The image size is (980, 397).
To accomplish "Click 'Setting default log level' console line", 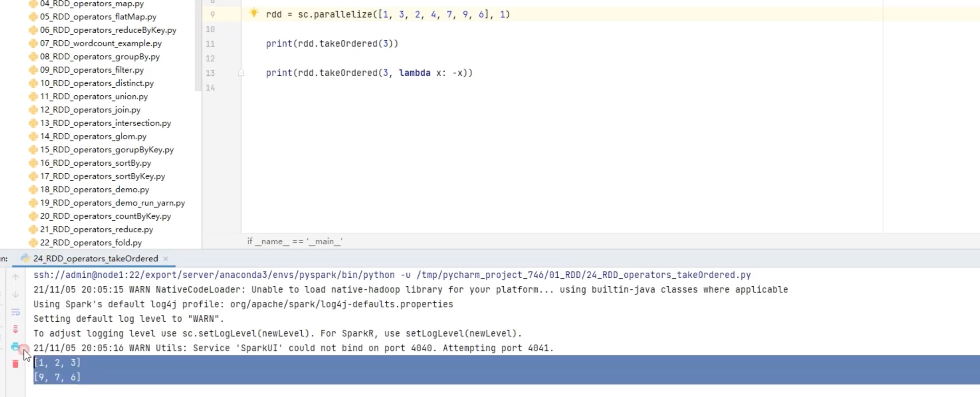I will pos(129,319).
